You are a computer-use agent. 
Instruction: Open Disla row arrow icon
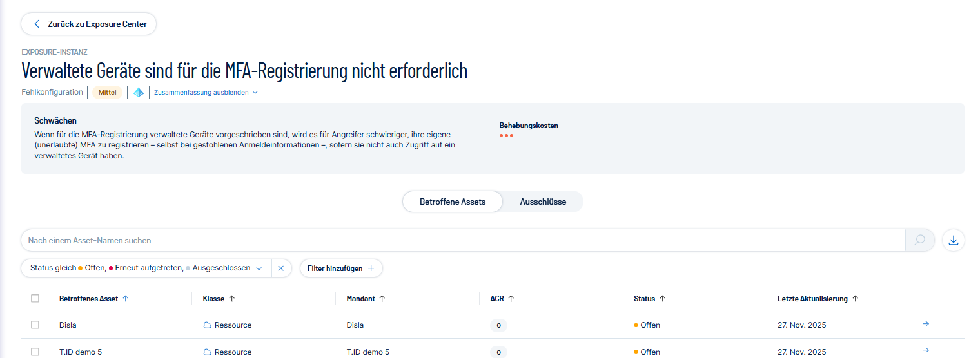point(925,324)
